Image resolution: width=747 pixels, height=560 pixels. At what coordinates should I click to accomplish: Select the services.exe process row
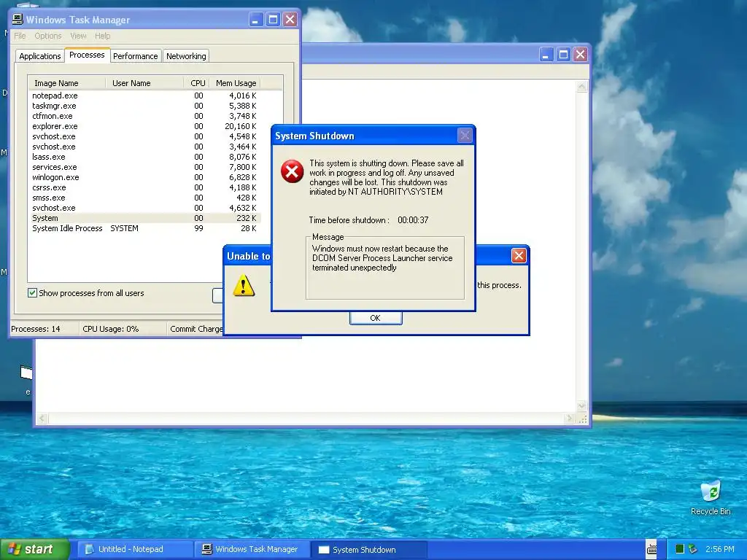click(x=144, y=167)
